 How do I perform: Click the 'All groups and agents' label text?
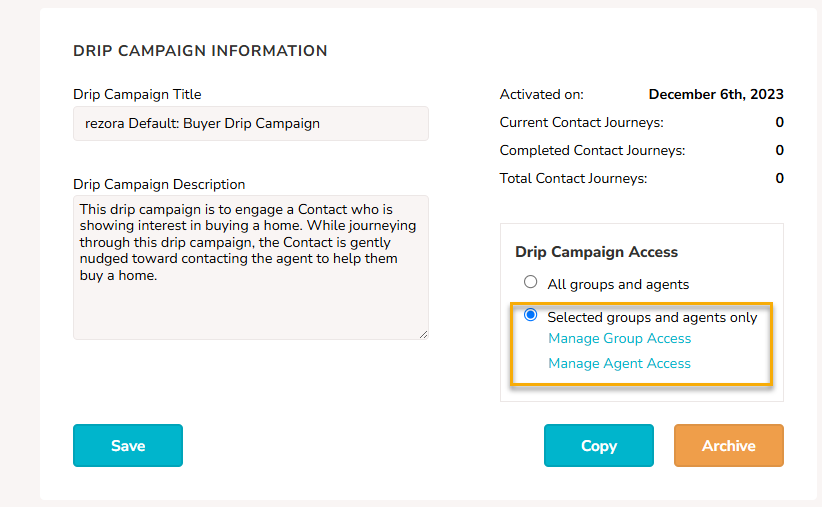618,285
